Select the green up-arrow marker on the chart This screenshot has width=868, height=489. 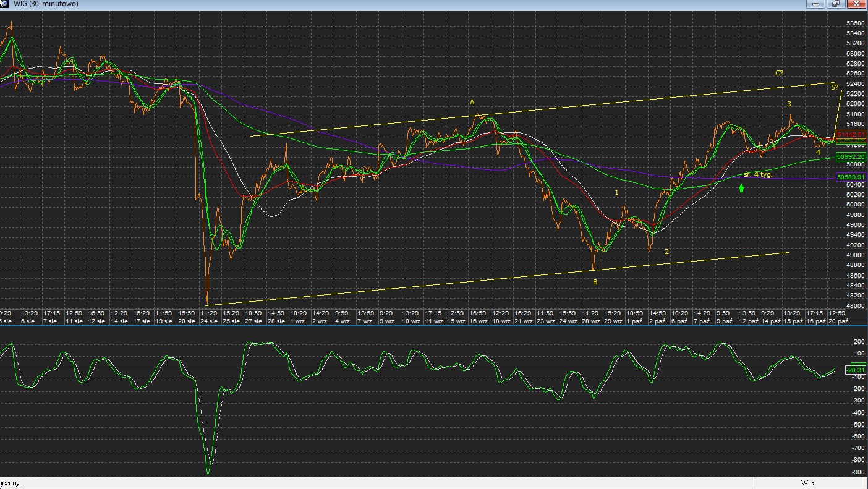[741, 188]
